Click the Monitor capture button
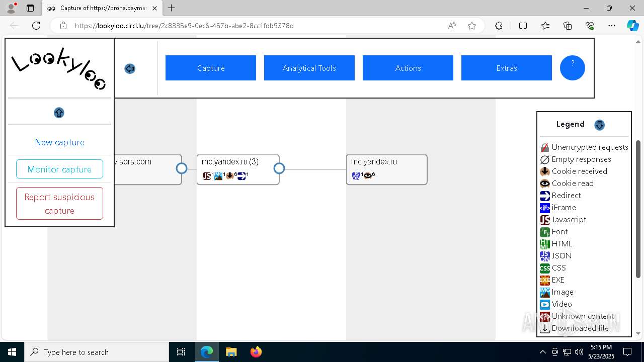This screenshot has height=362, width=644. pos(59,169)
